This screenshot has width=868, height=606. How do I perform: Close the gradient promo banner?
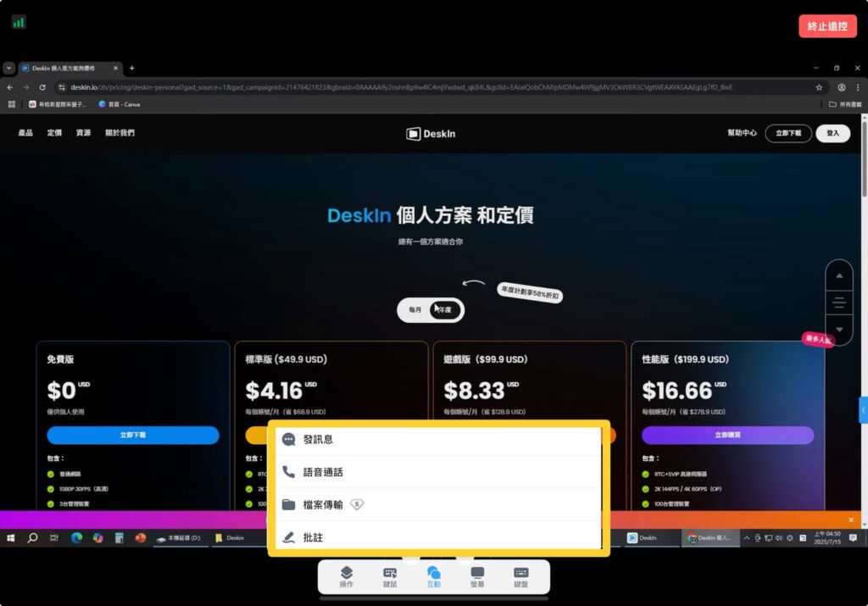coord(851,520)
